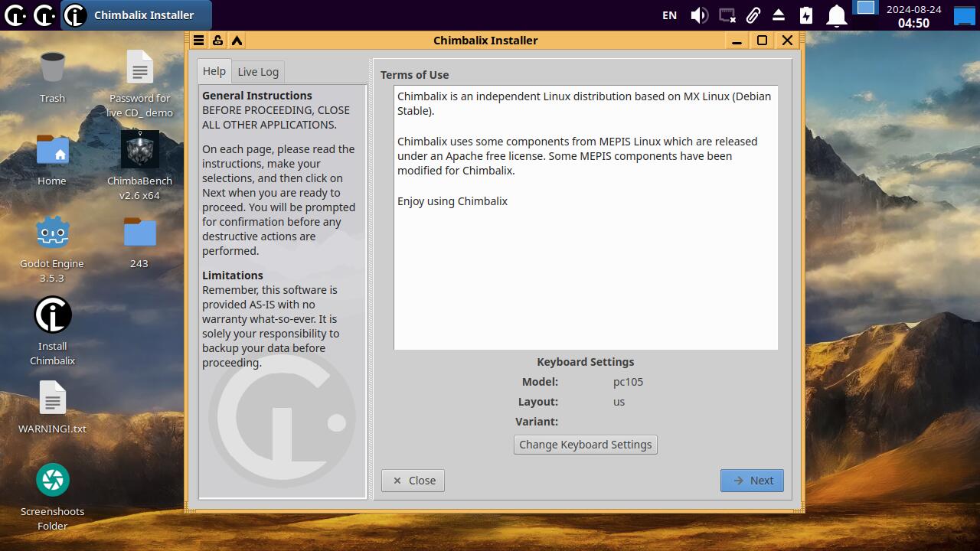Minimize the Chimbalix Installer window

coord(737,41)
